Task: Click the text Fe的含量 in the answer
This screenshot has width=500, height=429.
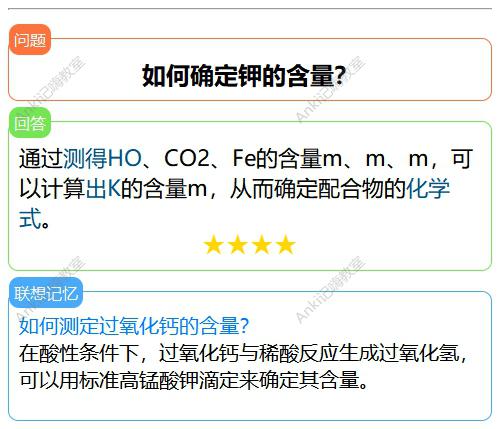Action: [x=277, y=158]
